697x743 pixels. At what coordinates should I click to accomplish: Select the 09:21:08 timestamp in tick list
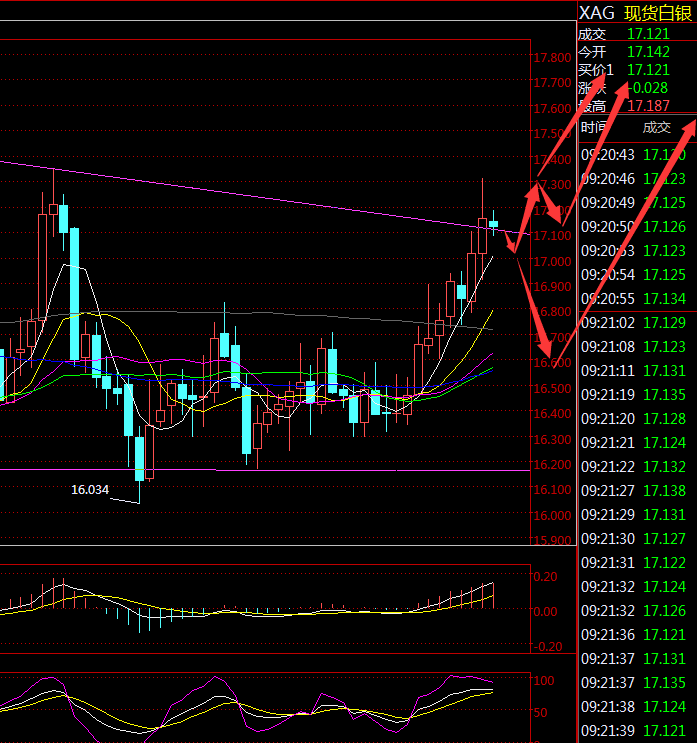[x=608, y=347]
